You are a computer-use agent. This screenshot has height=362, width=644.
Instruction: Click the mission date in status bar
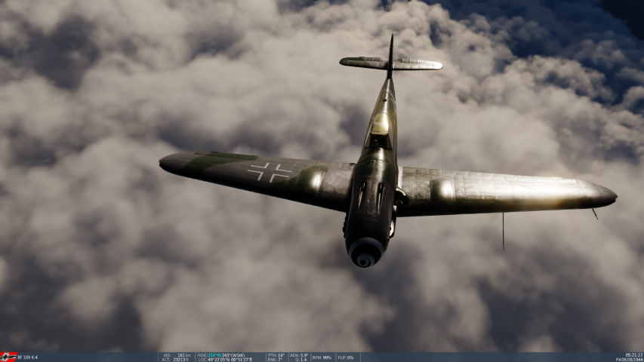(629, 360)
